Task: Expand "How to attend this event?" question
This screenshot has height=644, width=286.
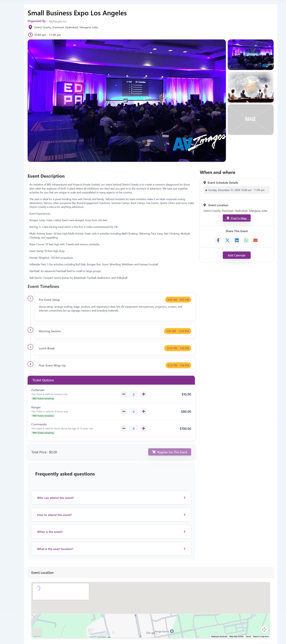Action: [x=111, y=515]
